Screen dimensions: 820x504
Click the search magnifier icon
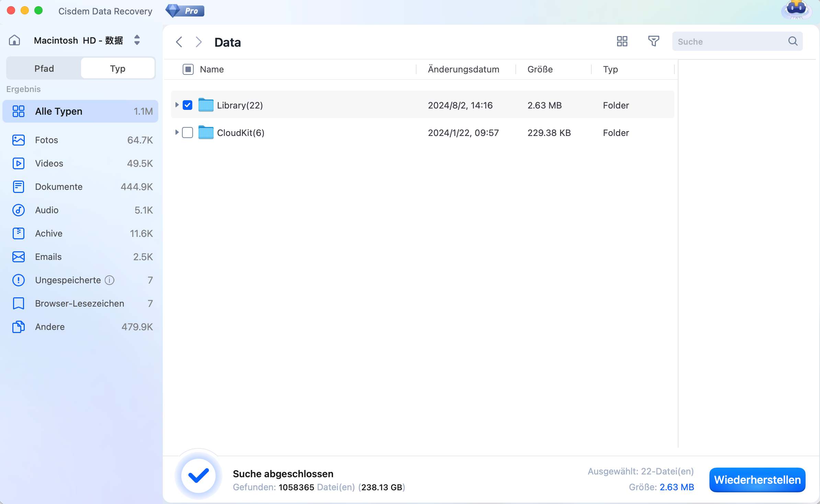pyautogui.click(x=793, y=42)
